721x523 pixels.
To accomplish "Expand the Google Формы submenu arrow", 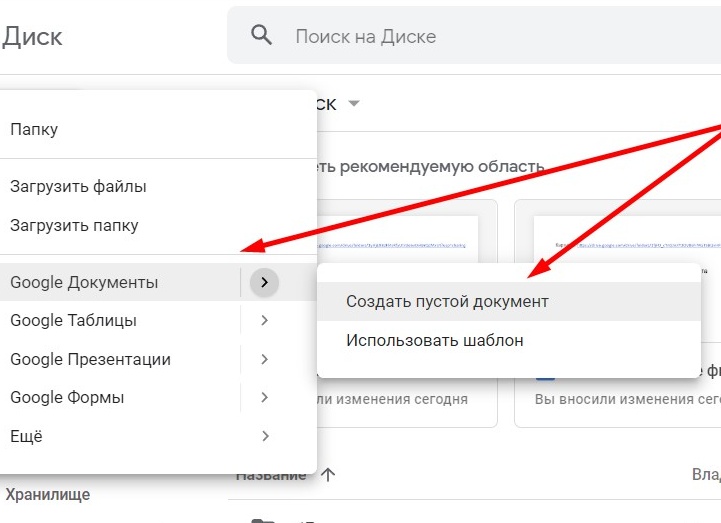I will pyautogui.click(x=264, y=397).
